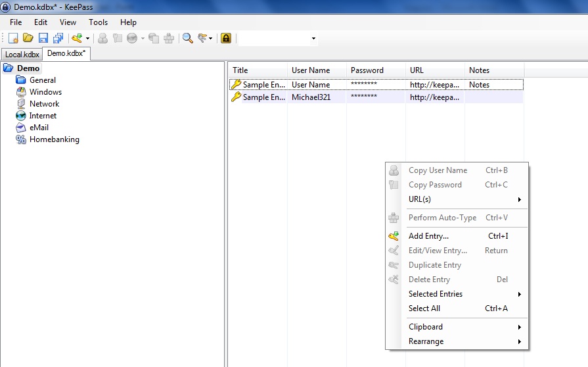588x367 pixels.
Task: Click the Copy Password toolbar icon
Action: click(118, 38)
